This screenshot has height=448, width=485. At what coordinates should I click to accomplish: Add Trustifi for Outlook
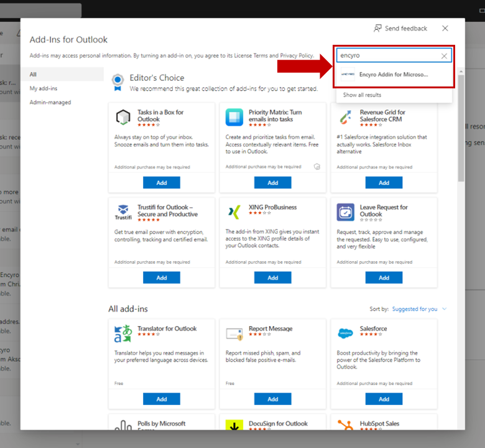click(162, 278)
